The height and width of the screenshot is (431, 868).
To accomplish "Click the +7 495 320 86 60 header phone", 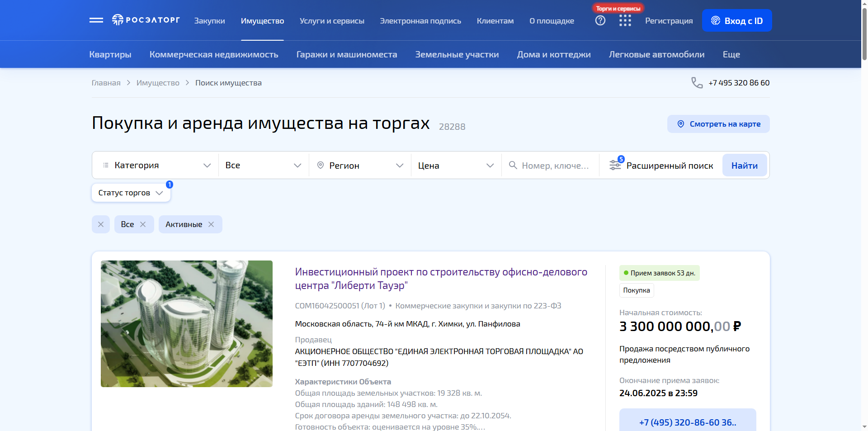I will (x=739, y=83).
